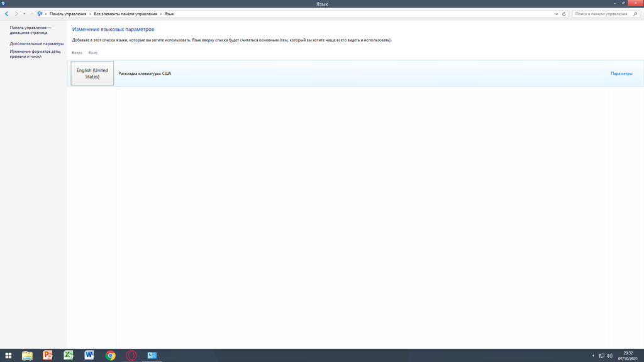Click the forward navigation arrow
This screenshot has width=644, height=362.
tap(16, 14)
